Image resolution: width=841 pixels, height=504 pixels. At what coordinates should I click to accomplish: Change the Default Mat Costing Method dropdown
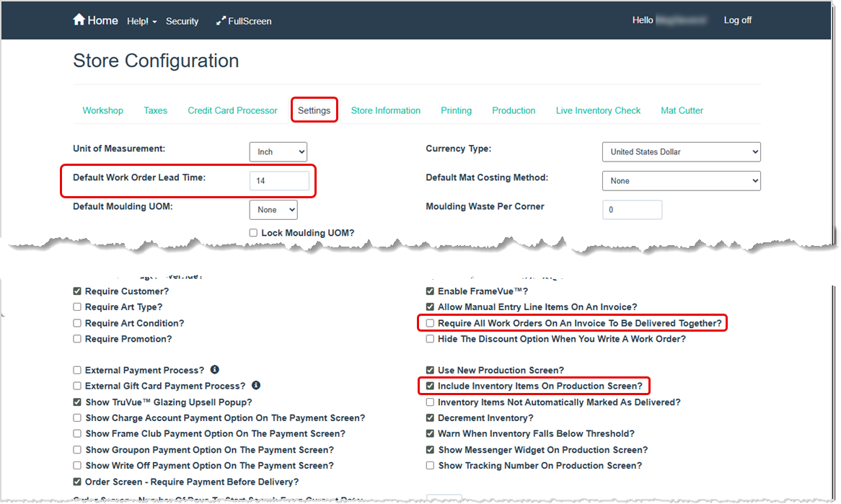(x=681, y=180)
